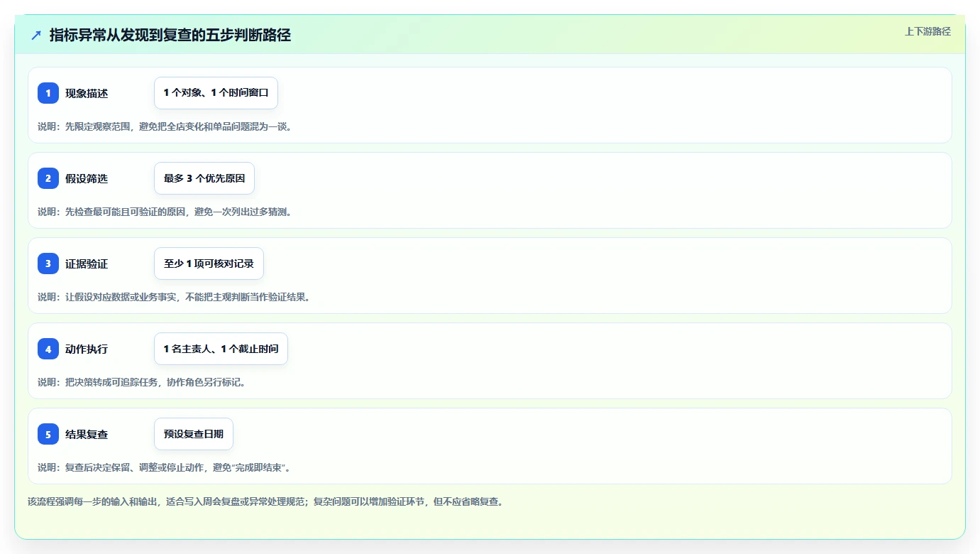The width and height of the screenshot is (980, 554).
Task: Click the step 3 number badge
Action: [x=48, y=264]
